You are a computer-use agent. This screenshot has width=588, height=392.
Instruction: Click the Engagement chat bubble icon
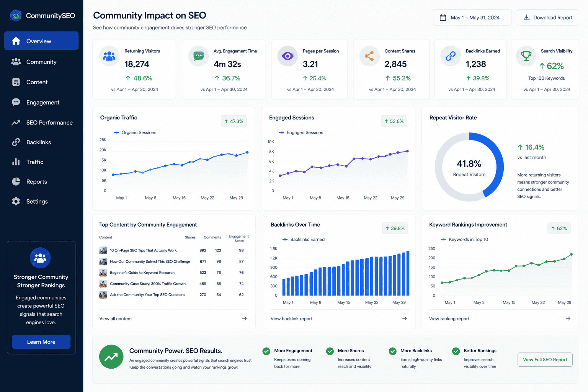[x=16, y=102]
